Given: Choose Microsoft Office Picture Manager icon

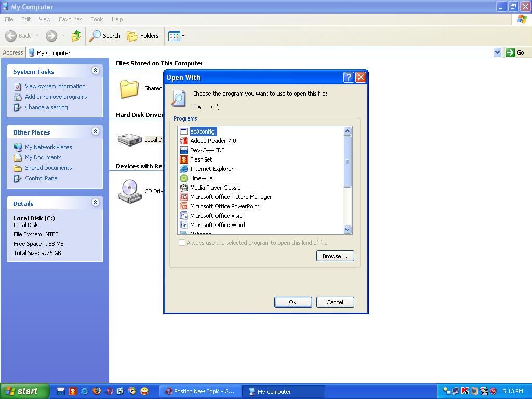Looking at the screenshot, I should pos(183,197).
